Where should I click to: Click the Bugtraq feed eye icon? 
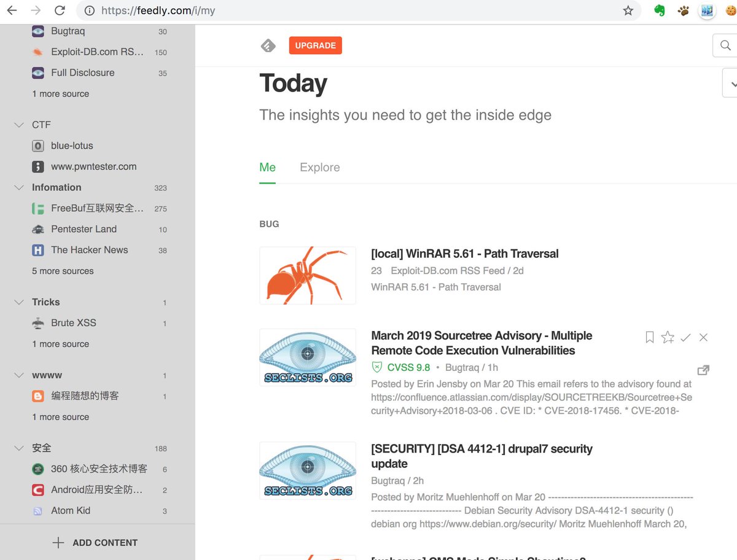(38, 31)
